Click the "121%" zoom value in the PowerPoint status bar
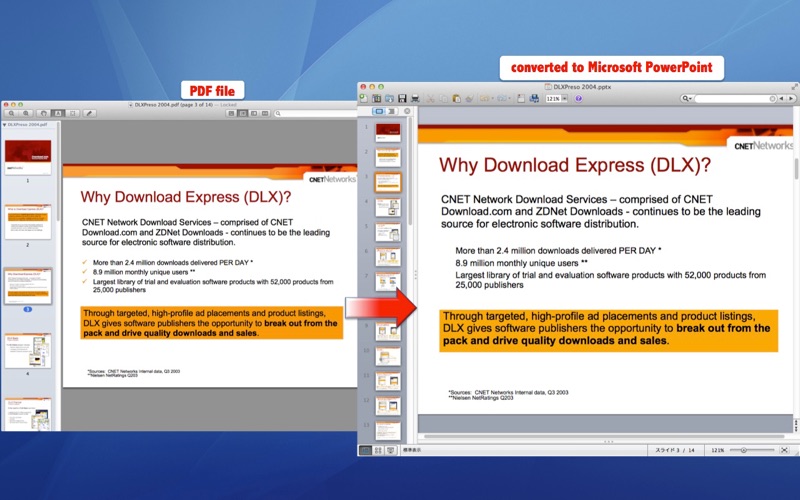Viewport: 800px width, 500px height. (718, 450)
